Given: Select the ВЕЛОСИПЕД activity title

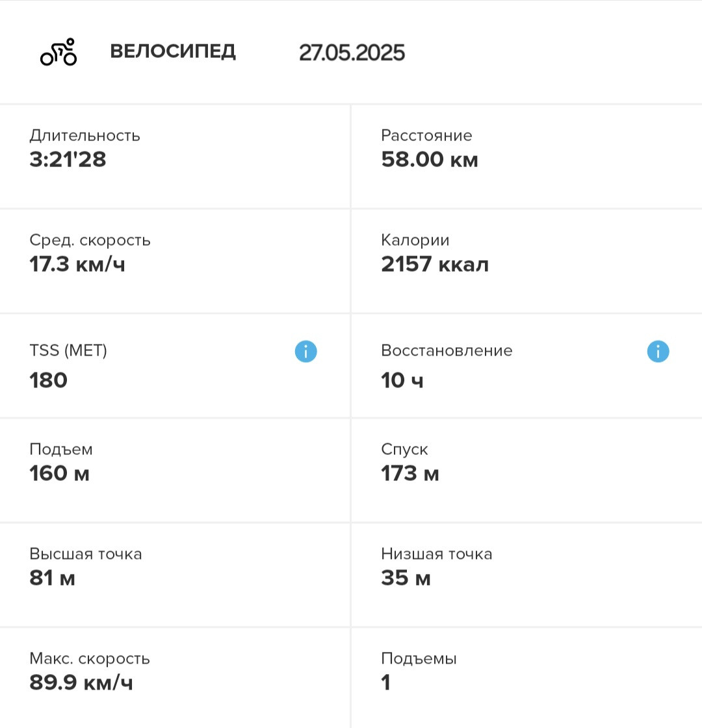Looking at the screenshot, I should coord(173,51).
